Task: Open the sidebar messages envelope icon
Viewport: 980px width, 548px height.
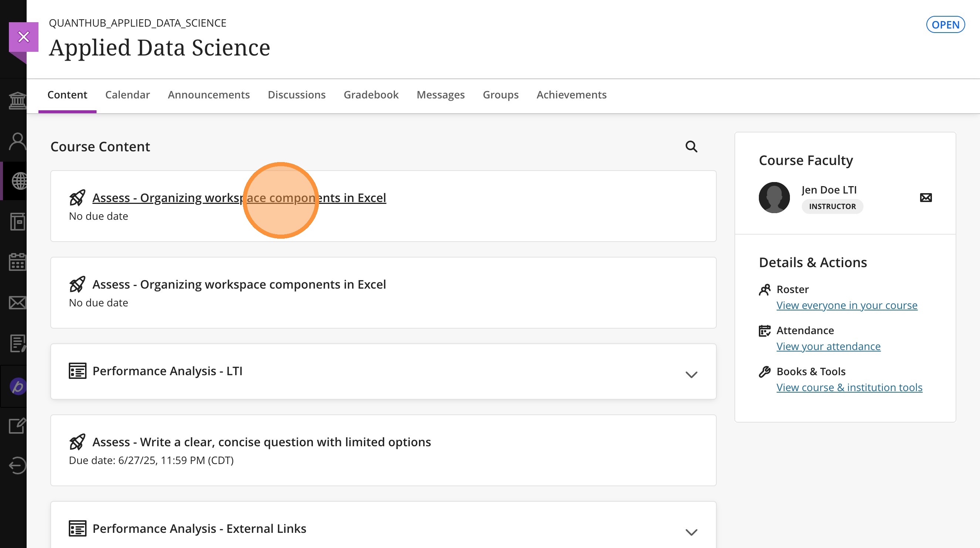Action: tap(17, 303)
